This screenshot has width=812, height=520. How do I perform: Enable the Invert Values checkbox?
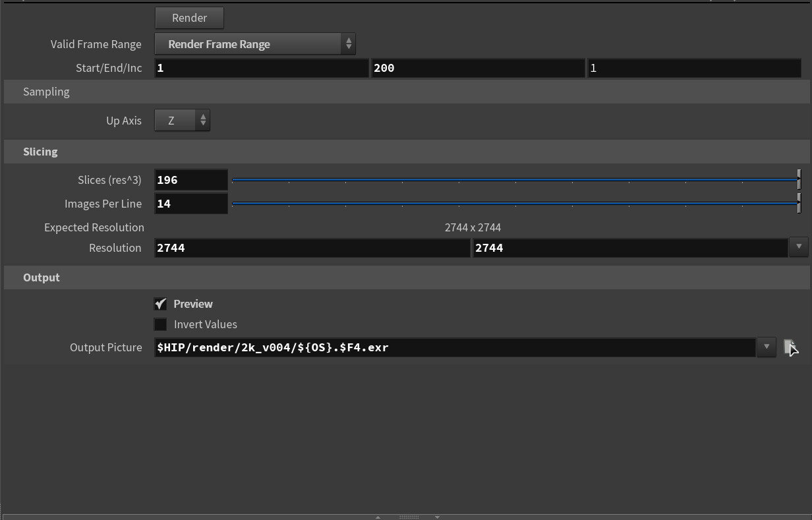160,324
